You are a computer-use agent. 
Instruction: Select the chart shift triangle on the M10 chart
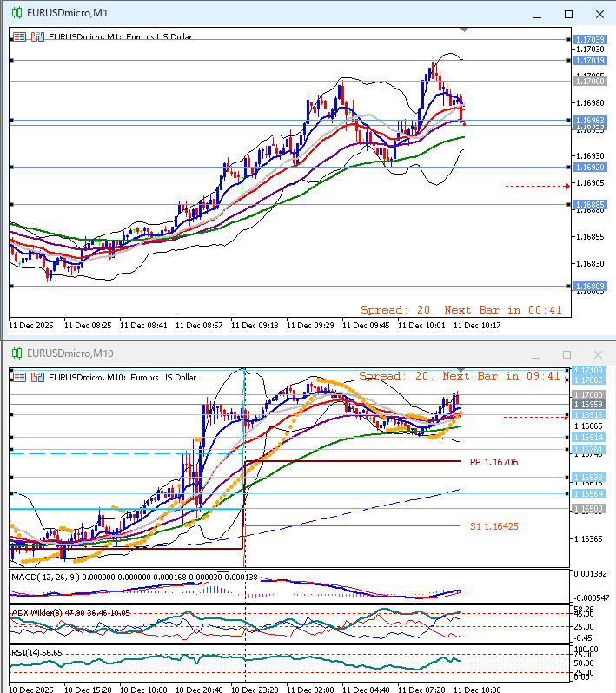(460, 370)
